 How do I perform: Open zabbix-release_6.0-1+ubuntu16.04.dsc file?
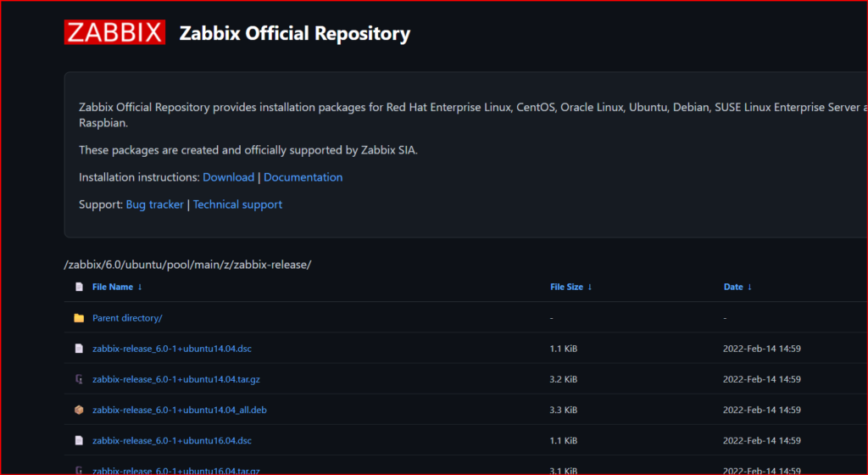(171, 441)
